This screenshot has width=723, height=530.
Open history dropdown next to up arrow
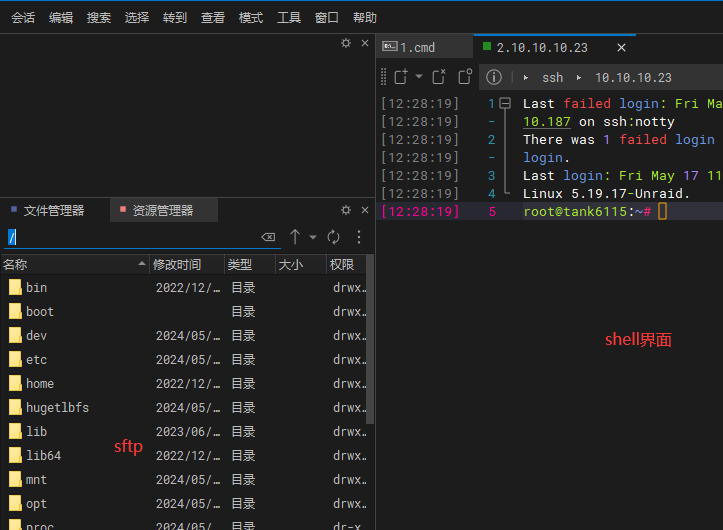tap(313, 237)
